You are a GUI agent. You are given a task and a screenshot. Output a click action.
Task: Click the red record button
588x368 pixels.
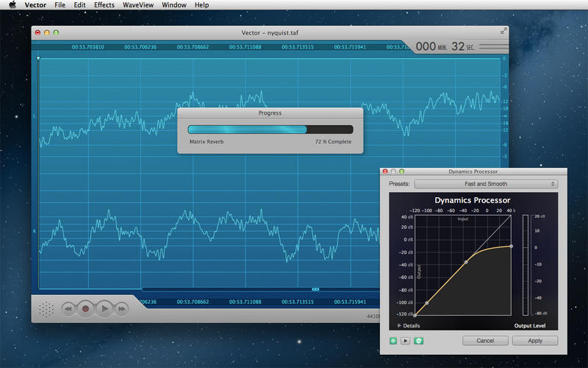tap(86, 309)
